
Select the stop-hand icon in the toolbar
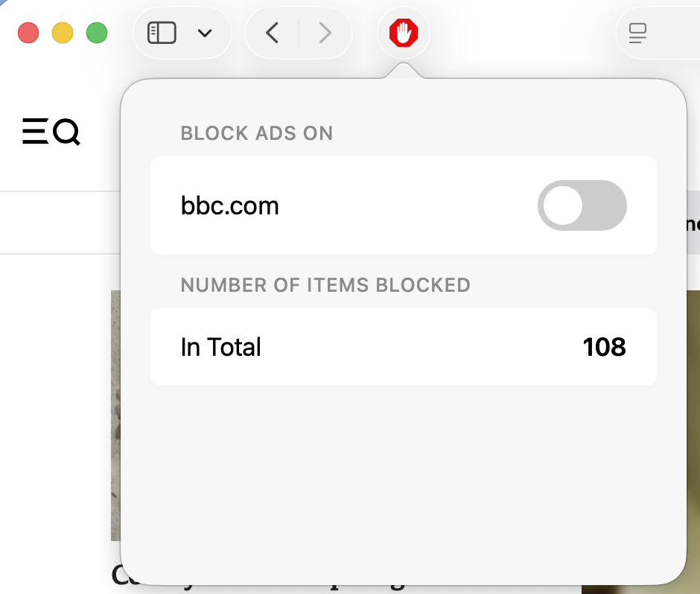pos(403,33)
